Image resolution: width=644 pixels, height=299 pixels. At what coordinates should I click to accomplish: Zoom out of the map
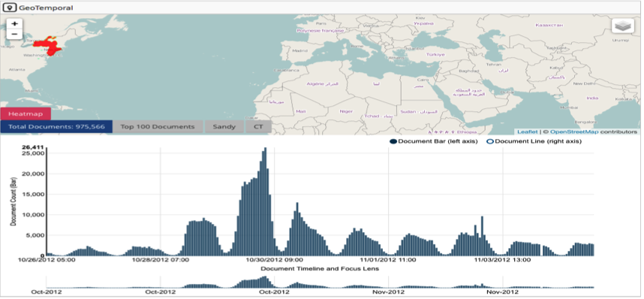click(x=14, y=34)
